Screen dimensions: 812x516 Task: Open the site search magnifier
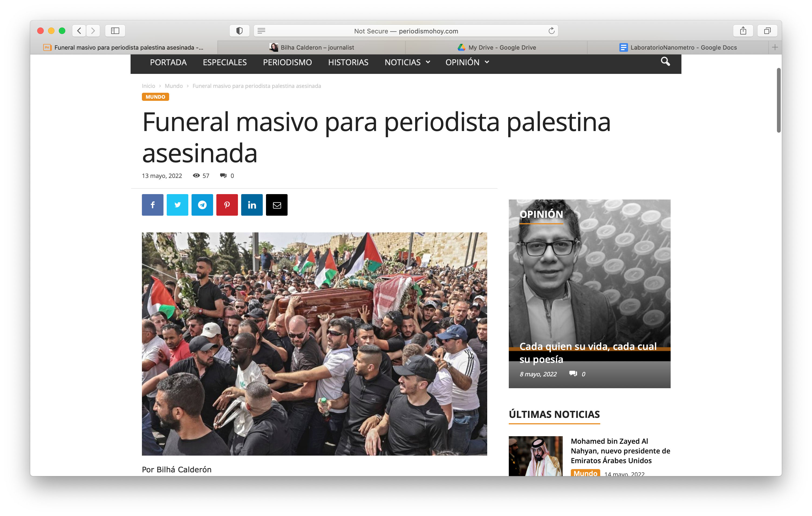665,62
